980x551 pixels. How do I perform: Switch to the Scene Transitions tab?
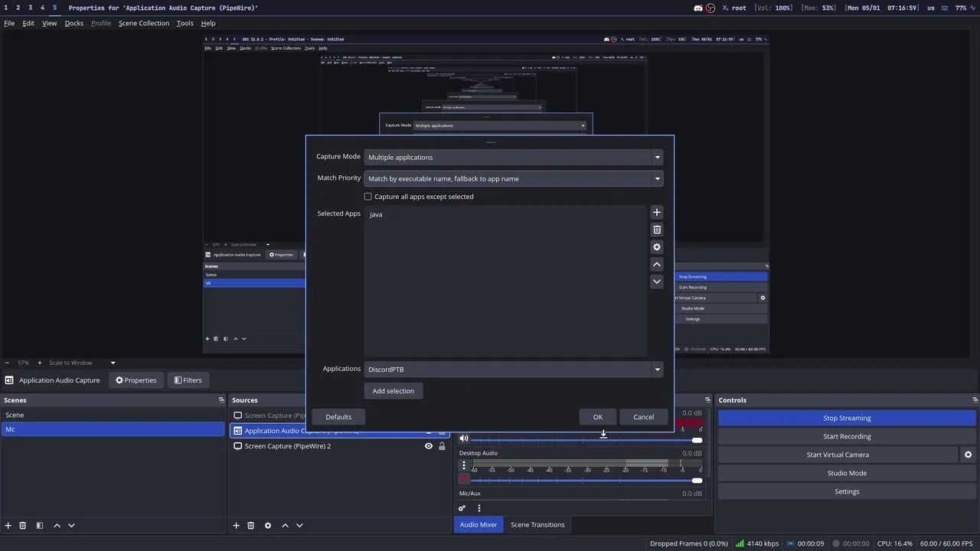[537, 524]
